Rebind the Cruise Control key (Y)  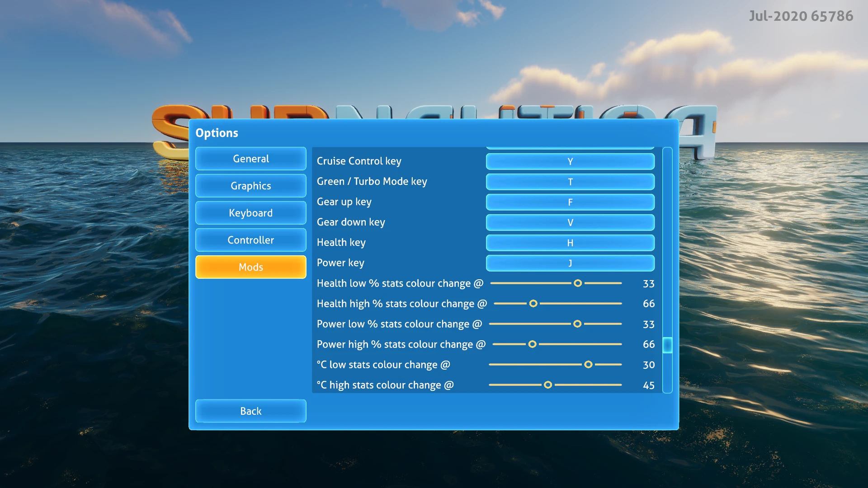[x=570, y=161]
